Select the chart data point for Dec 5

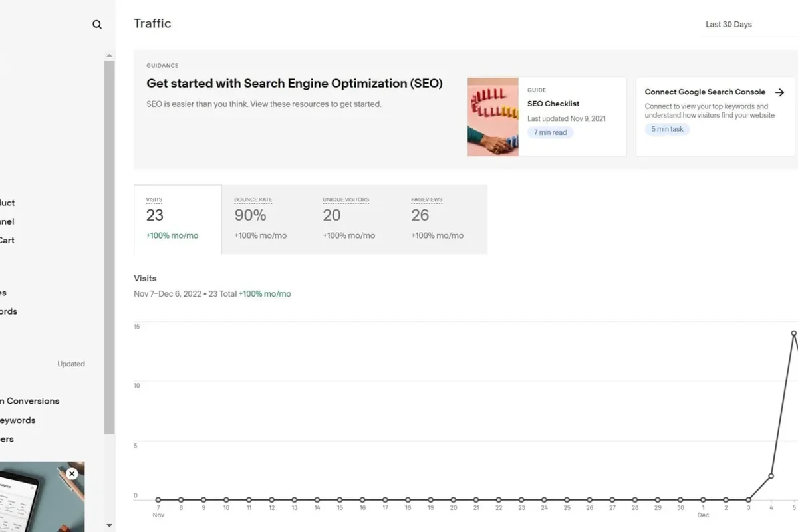[x=794, y=333]
